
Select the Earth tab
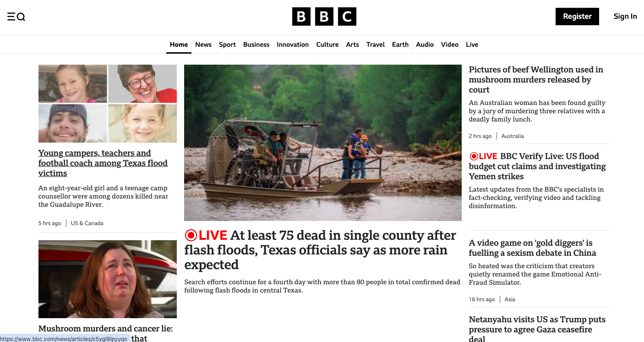(x=400, y=44)
